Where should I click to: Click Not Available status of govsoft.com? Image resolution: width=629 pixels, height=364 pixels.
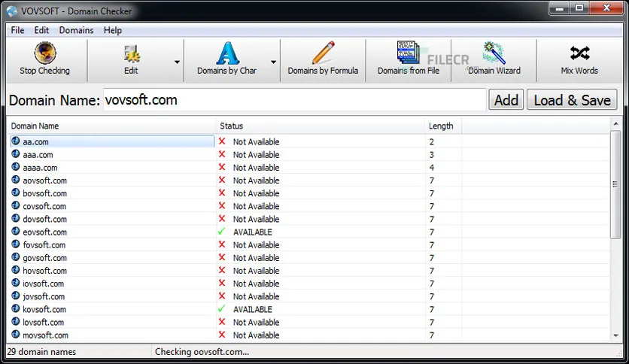[x=256, y=257]
